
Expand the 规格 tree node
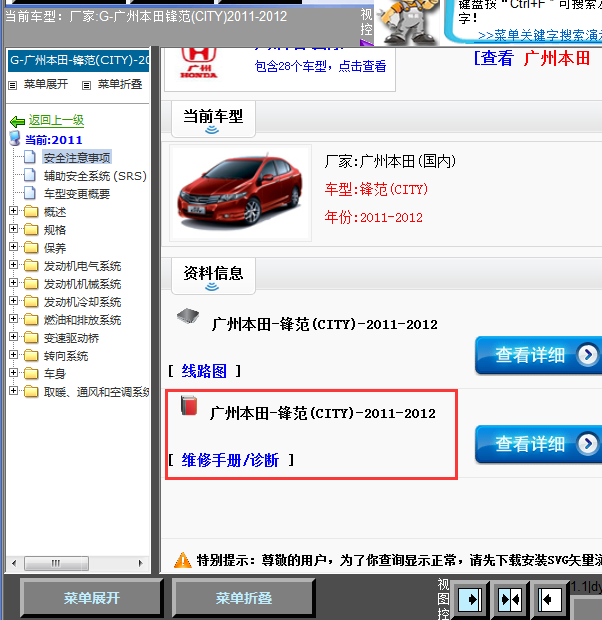coord(13,229)
